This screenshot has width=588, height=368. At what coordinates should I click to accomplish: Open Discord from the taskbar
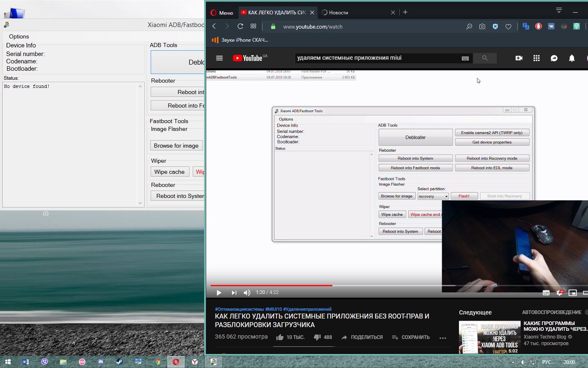(101, 362)
